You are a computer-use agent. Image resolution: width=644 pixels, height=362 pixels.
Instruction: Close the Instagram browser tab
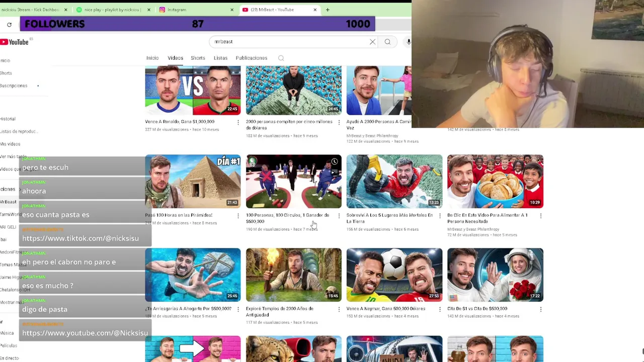(x=232, y=10)
